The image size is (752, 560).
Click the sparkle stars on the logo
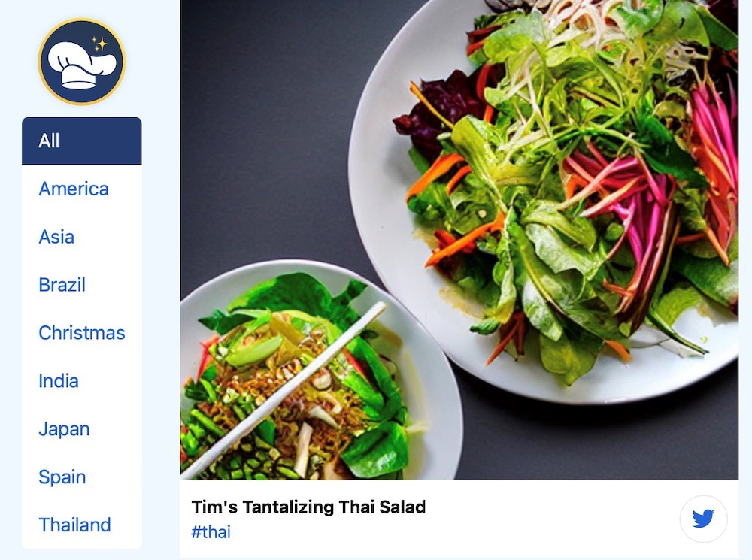[99, 44]
